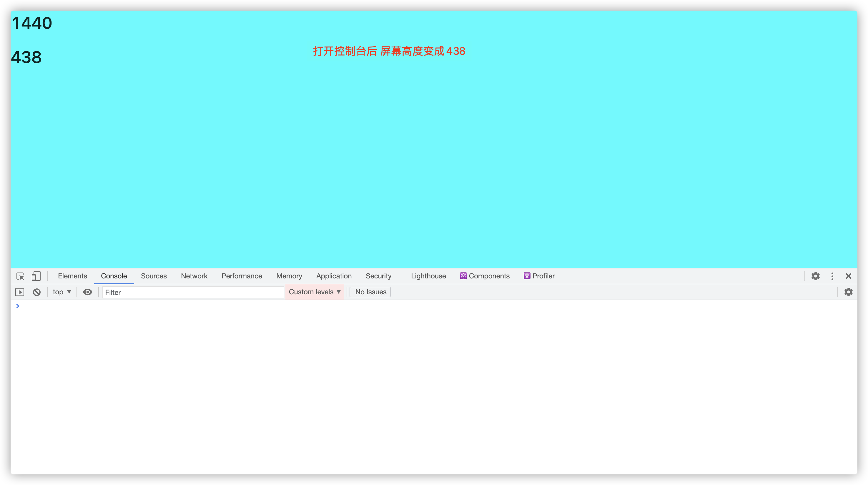Toggle the device toolbar icon
Image resolution: width=868 pixels, height=485 pixels.
tap(36, 276)
